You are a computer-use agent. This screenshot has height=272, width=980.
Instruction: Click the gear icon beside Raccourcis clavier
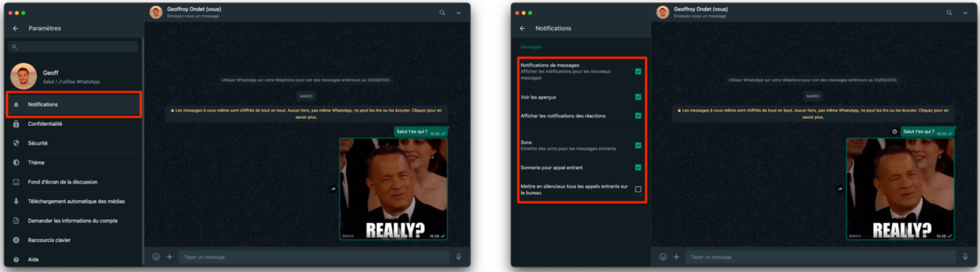click(x=16, y=240)
